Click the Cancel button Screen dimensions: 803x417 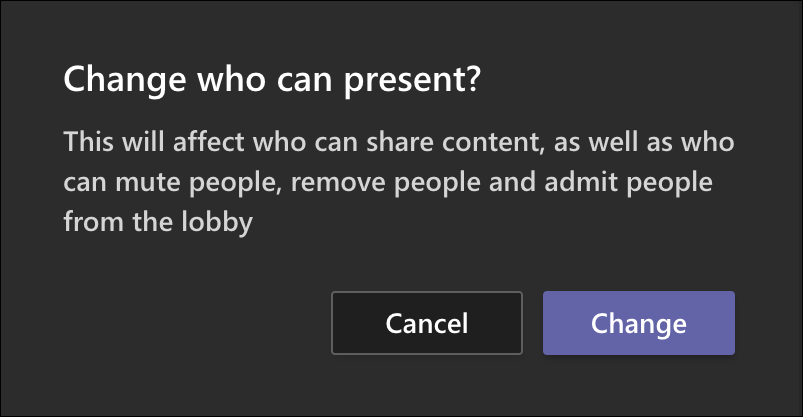[427, 323]
